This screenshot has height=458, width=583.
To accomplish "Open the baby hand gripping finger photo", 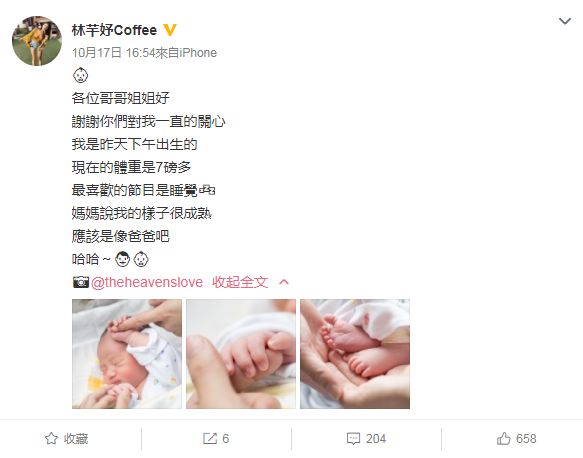I will click(x=241, y=354).
